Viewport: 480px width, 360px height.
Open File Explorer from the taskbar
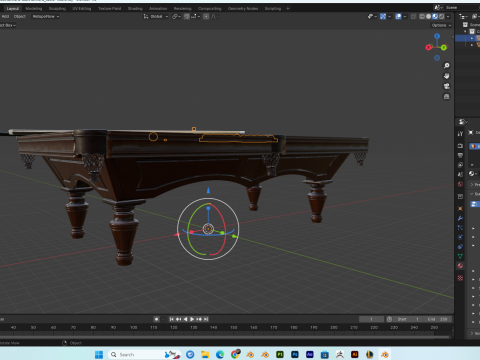(x=205, y=354)
